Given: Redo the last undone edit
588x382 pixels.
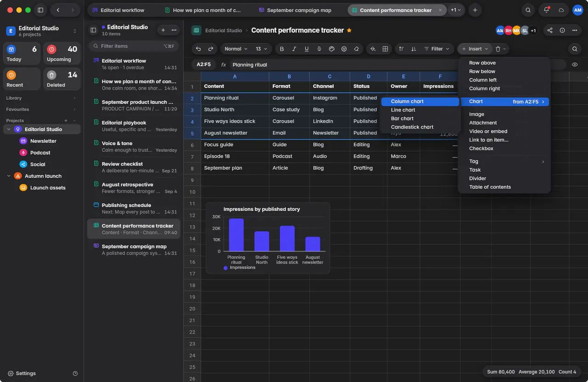Looking at the screenshot, I should coord(211,49).
